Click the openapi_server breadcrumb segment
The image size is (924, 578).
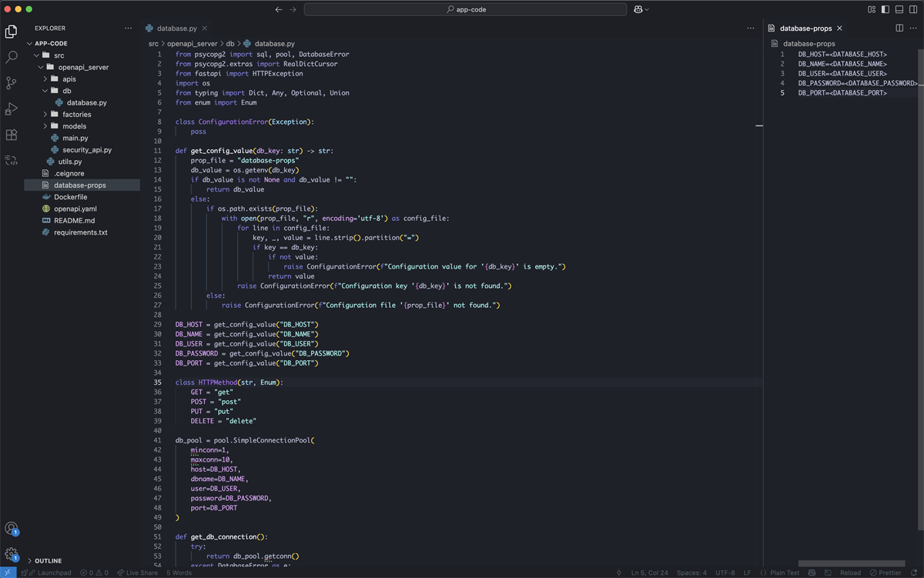(192, 44)
